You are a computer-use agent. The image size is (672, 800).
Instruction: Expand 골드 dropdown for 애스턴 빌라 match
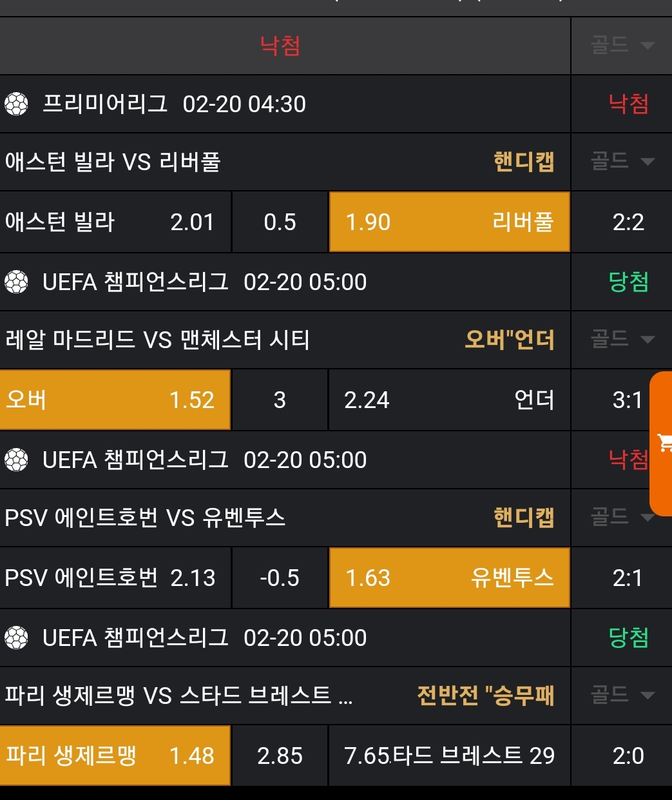[x=622, y=161]
